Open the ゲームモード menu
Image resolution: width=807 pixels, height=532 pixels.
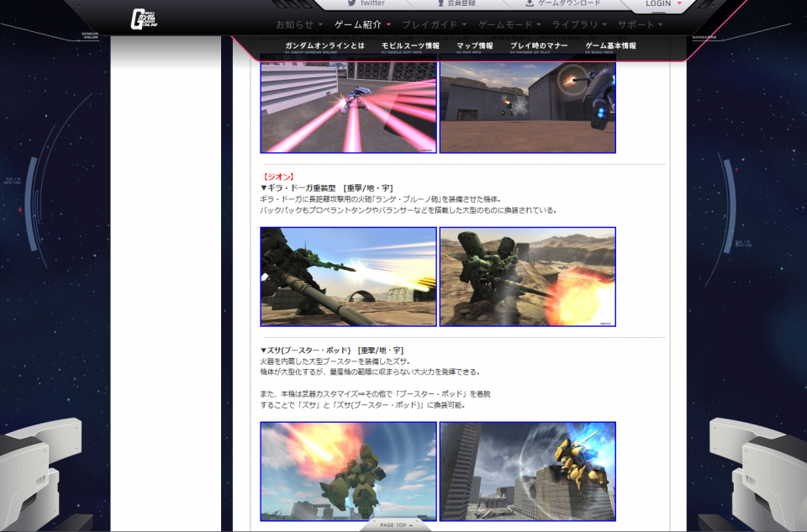point(509,24)
